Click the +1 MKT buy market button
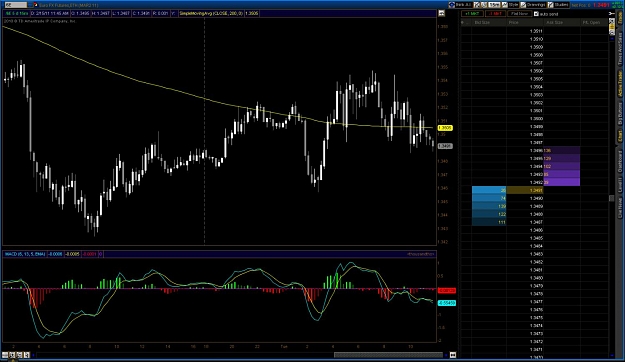Image resolution: width=625 pixels, height=362 pixels. click(472, 14)
